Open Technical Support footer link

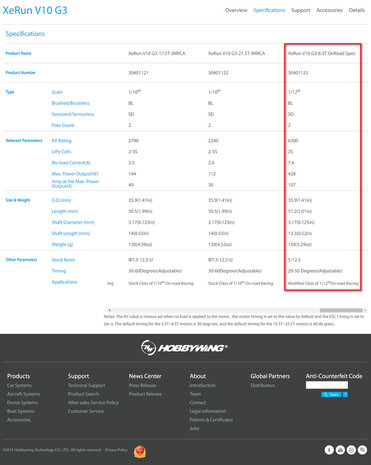point(86,385)
